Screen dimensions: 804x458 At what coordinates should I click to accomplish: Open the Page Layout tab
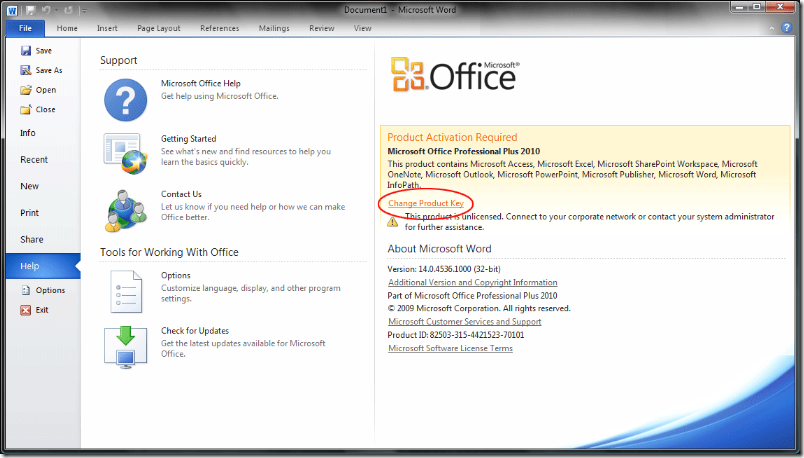point(159,28)
